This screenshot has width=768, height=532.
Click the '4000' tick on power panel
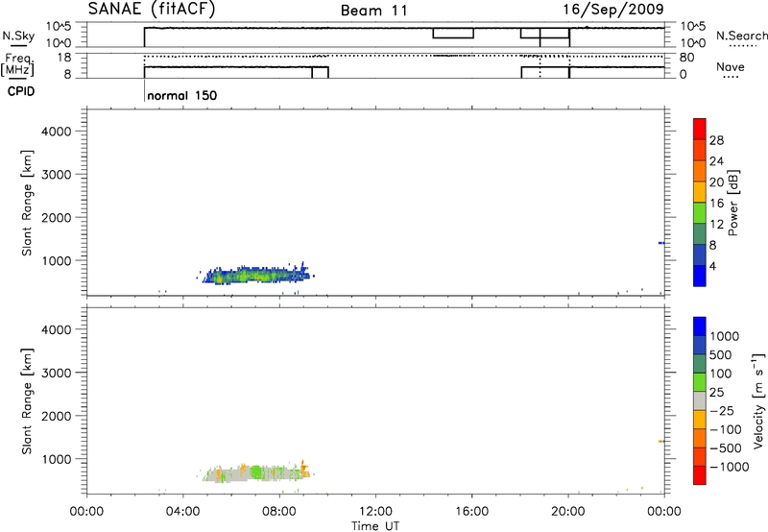tap(57, 132)
